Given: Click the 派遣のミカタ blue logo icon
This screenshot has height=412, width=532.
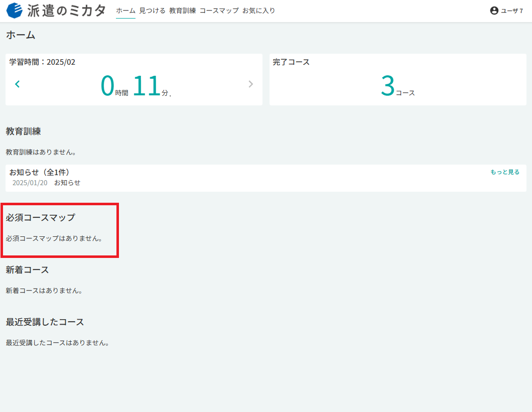Looking at the screenshot, I should pos(14,11).
